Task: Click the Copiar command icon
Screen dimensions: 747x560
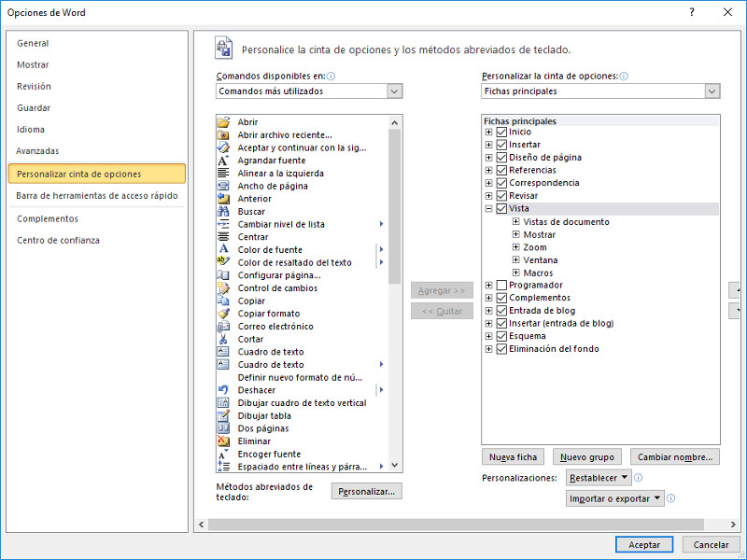Action: pos(223,301)
